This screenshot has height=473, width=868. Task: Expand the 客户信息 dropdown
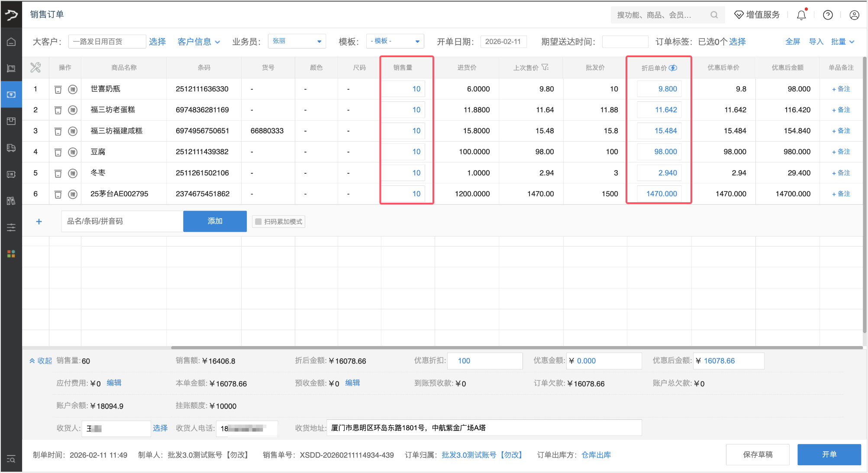pyautogui.click(x=199, y=42)
